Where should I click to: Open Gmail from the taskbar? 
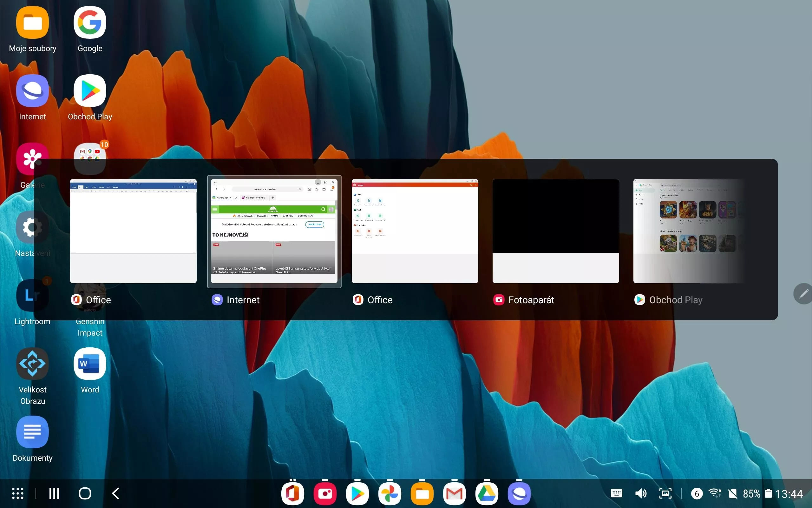pos(455,494)
